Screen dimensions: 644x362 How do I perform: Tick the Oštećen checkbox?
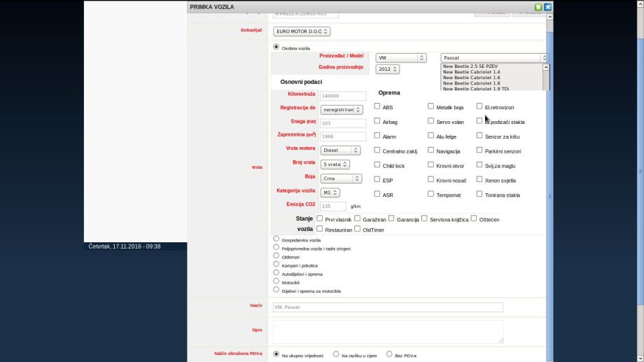coord(474,218)
